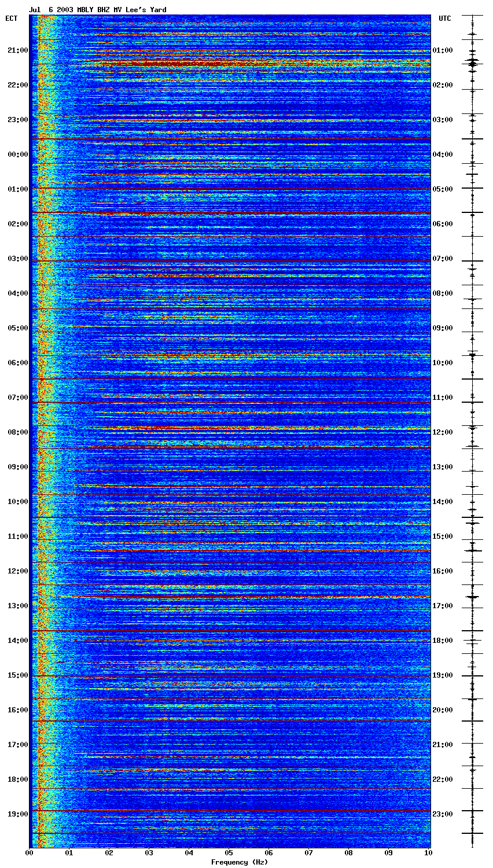The width and height of the screenshot is (493, 868).
Task: Click the 08 frequency tick label
Action: [349, 852]
